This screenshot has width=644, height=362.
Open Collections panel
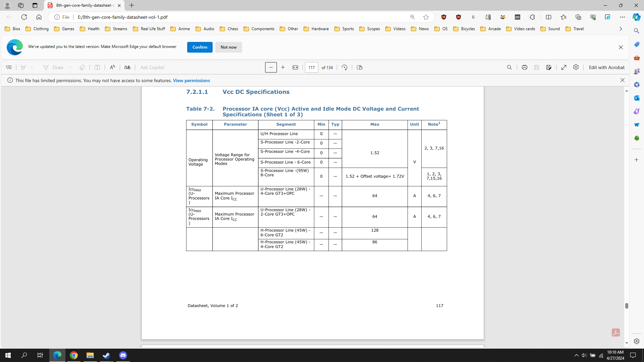tap(578, 17)
